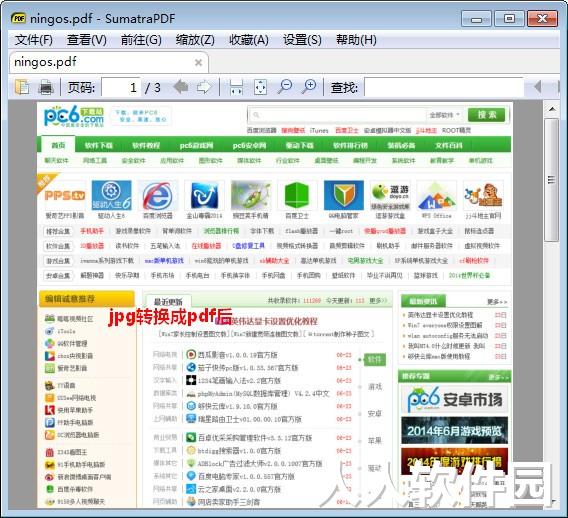The height and width of the screenshot is (518, 568).
Task: Click the 驱动人生6 app icon
Action: [111, 196]
